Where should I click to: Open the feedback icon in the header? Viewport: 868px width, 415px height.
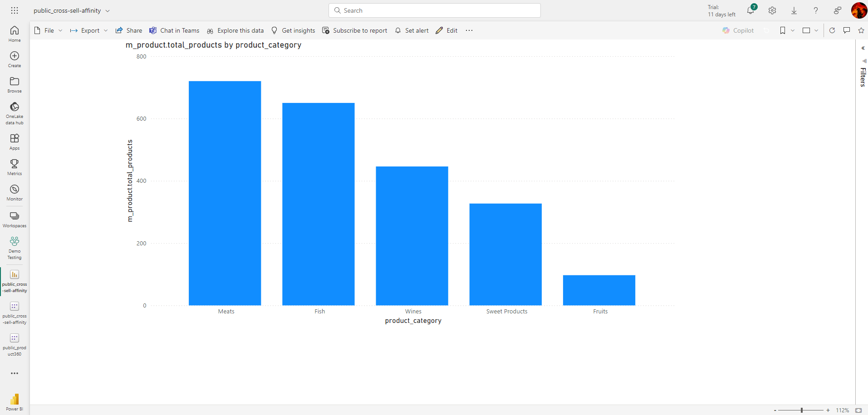tap(838, 10)
